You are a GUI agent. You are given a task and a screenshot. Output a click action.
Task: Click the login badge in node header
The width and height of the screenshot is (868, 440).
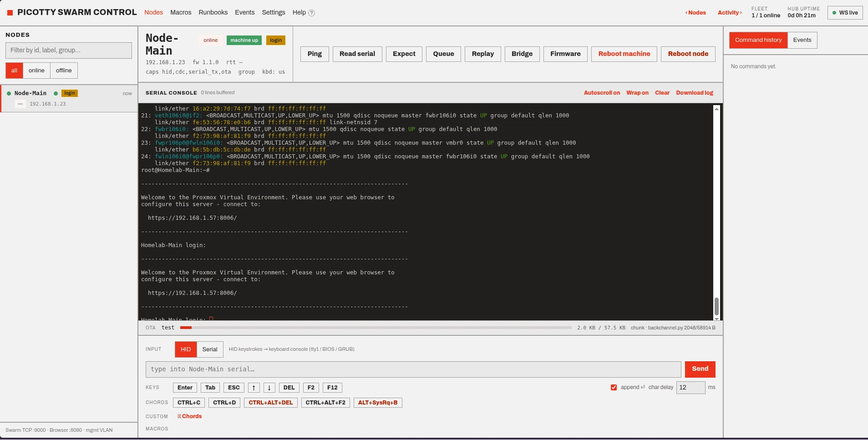[x=276, y=40]
